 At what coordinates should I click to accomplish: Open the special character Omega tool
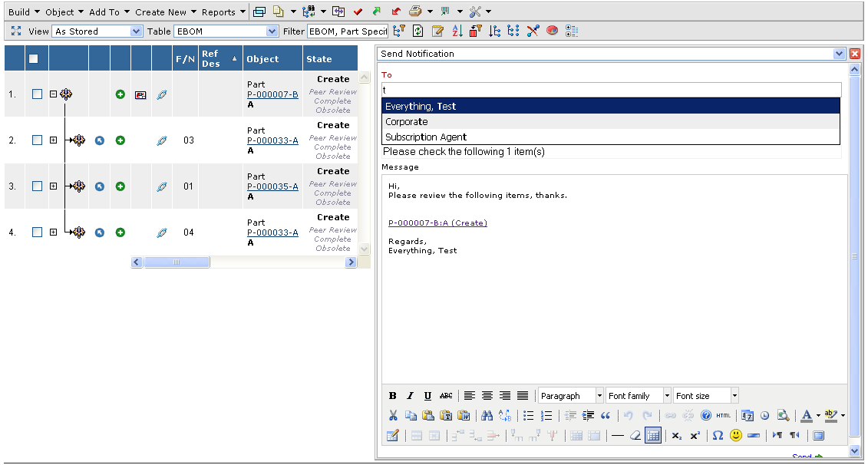click(x=717, y=435)
